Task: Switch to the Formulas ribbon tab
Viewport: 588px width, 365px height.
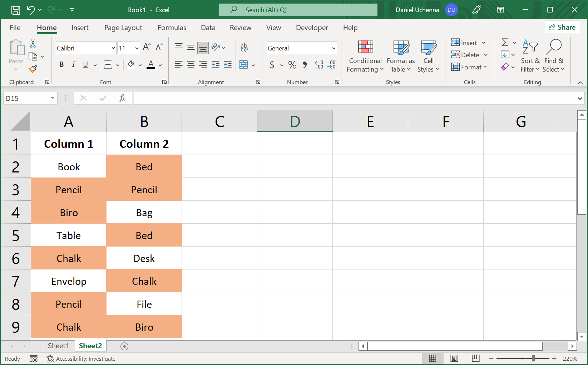Action: point(172,28)
